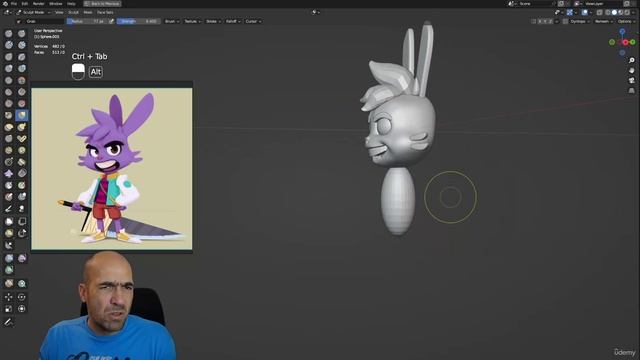Expand the Options dropdown

(x=626, y=21)
